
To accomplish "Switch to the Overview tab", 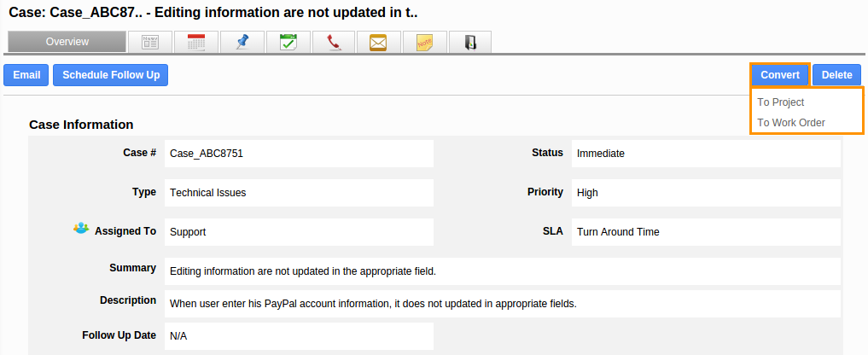I will 67,42.
